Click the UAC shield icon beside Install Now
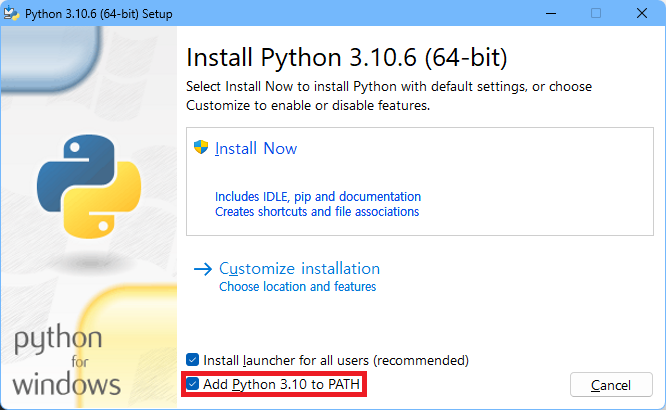 pos(201,147)
